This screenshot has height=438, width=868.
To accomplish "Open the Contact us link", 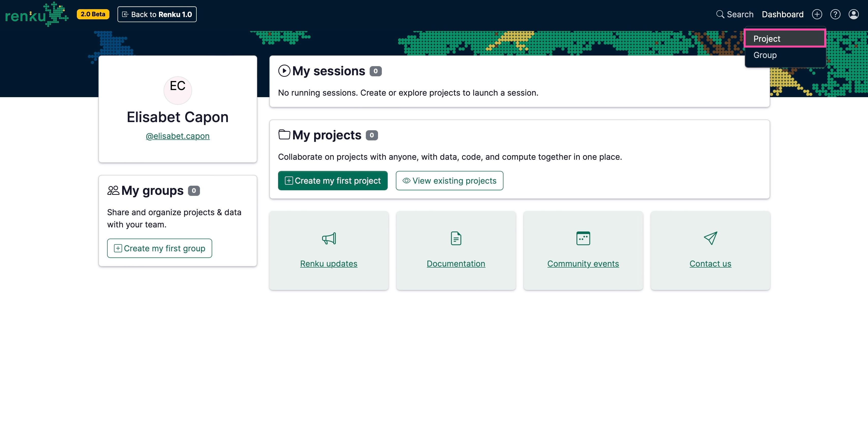I will (x=710, y=264).
